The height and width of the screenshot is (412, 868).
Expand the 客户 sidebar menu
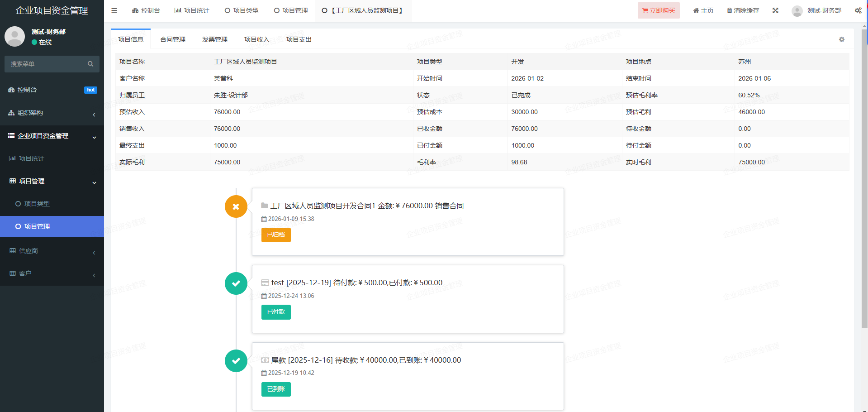52,273
